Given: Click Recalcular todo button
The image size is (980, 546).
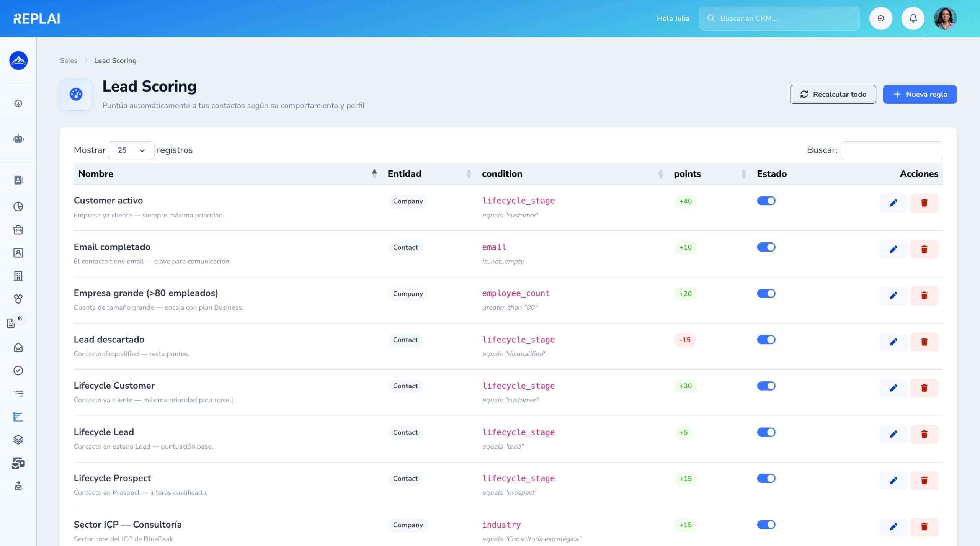Looking at the screenshot, I should pyautogui.click(x=833, y=94).
